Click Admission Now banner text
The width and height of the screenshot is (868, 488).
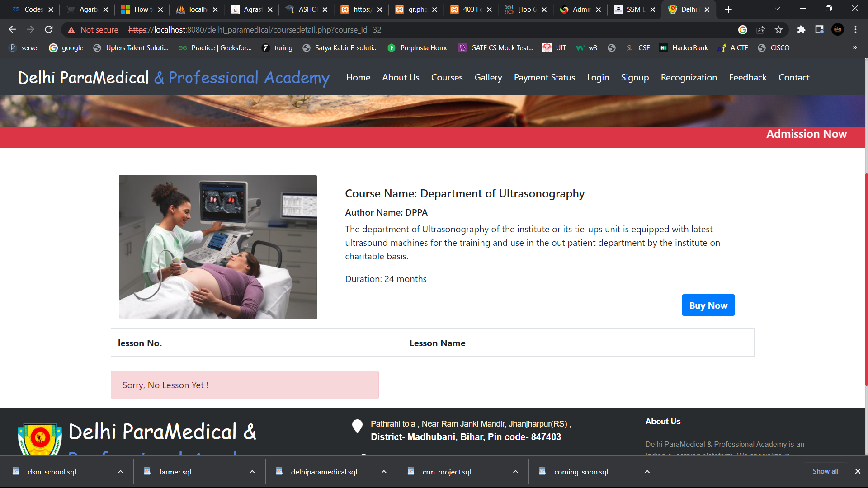pos(806,134)
